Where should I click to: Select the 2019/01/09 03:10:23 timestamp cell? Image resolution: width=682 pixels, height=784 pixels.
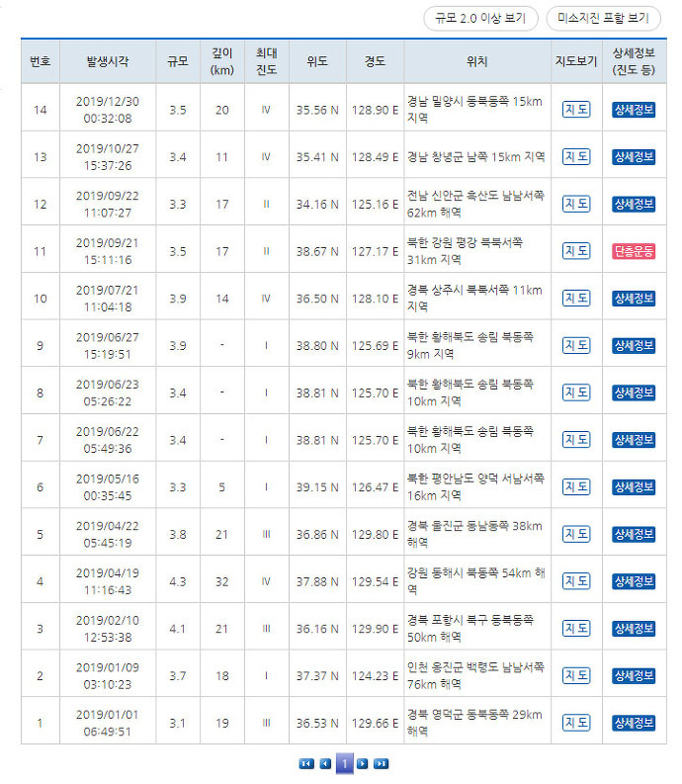click(x=108, y=675)
